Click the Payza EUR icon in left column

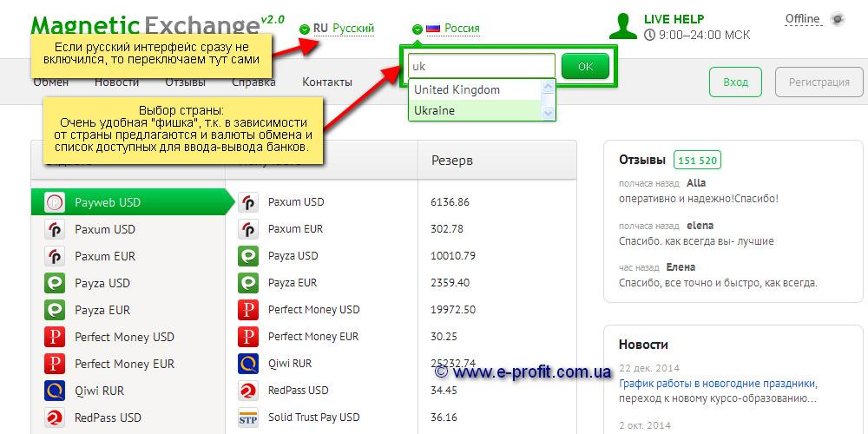[54, 310]
